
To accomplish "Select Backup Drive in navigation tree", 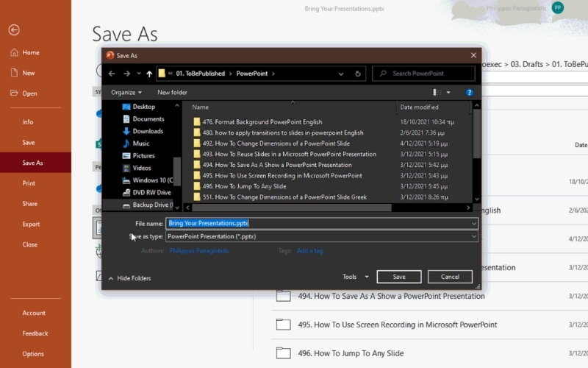I will pos(148,205).
